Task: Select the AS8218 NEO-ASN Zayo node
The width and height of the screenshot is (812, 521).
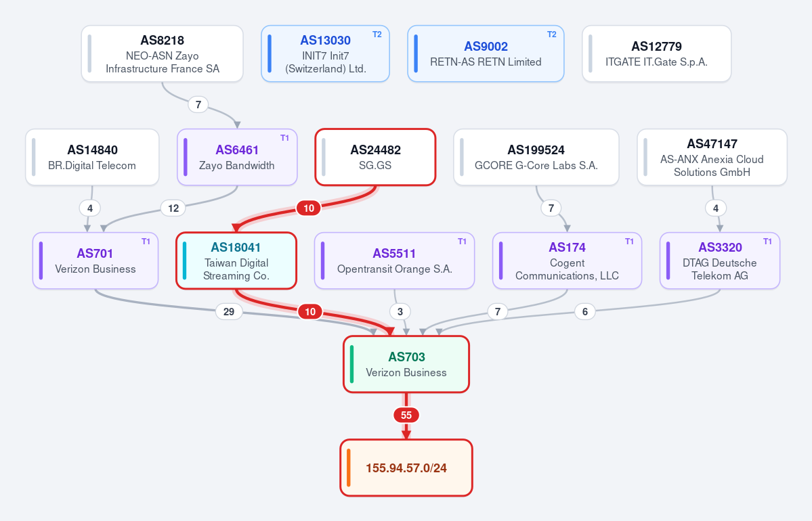Action: pyautogui.click(x=162, y=54)
